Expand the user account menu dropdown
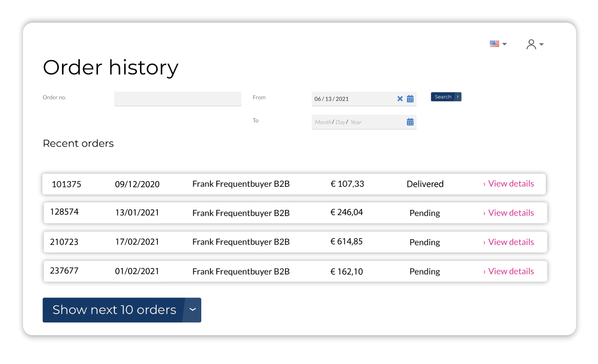The width and height of the screenshot is (598, 364). (x=541, y=45)
